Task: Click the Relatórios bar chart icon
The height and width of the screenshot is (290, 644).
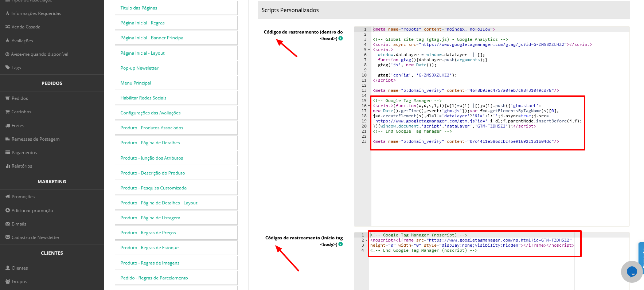Action: tap(7, 166)
